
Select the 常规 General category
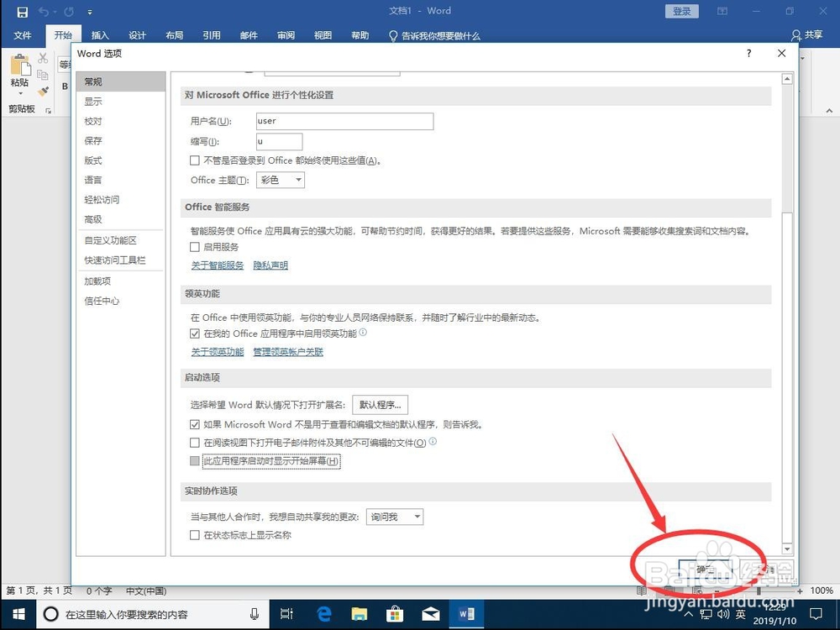(x=120, y=81)
